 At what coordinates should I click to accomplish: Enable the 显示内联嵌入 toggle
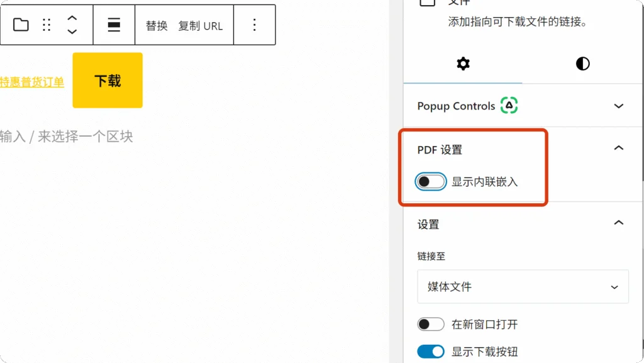pos(431,182)
